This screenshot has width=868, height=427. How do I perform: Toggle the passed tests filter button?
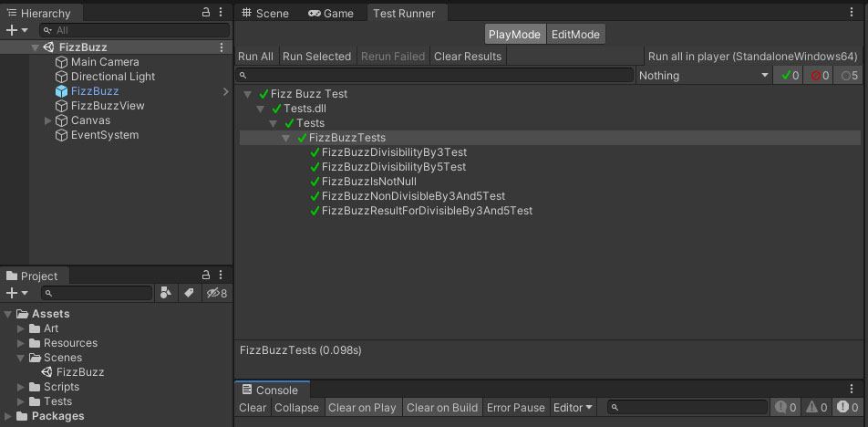790,76
